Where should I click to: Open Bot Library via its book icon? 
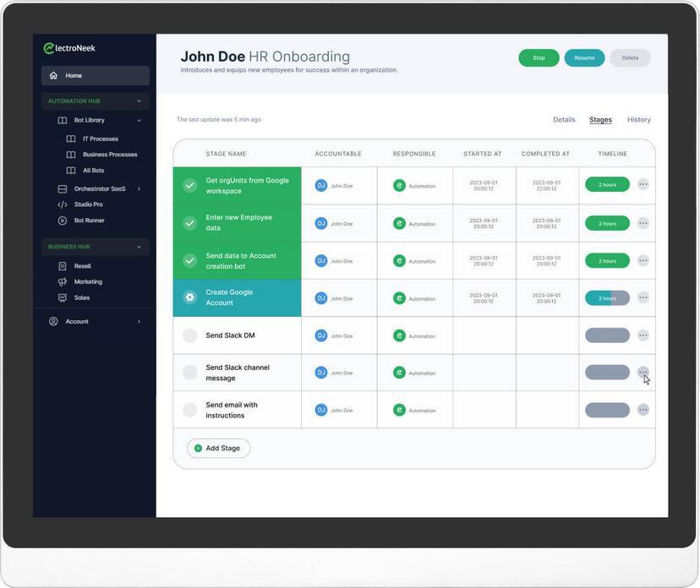coord(62,119)
